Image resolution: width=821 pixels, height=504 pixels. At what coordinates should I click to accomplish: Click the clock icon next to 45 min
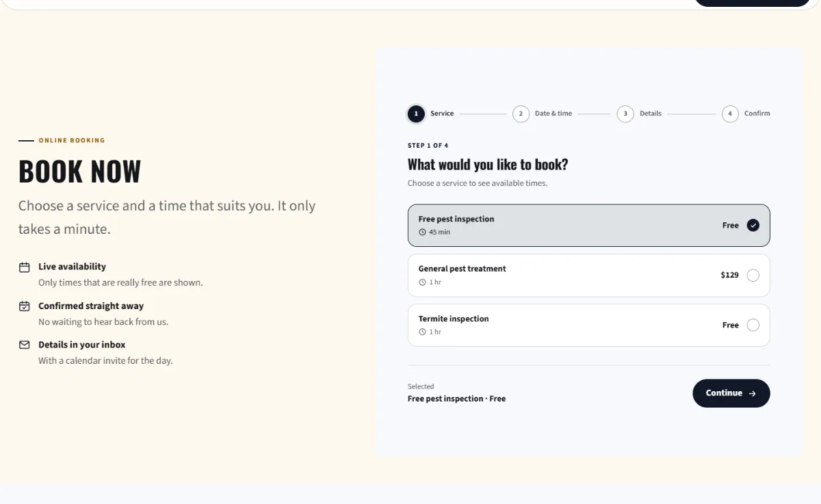tap(422, 233)
